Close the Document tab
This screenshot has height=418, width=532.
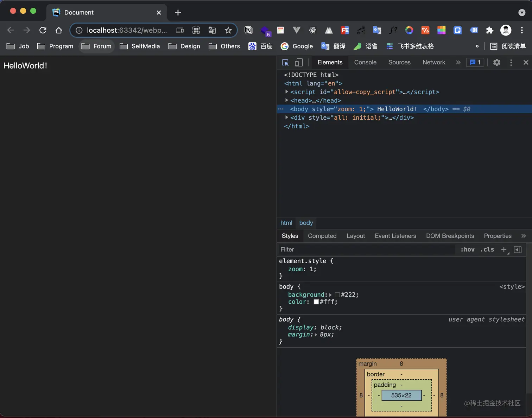click(159, 13)
